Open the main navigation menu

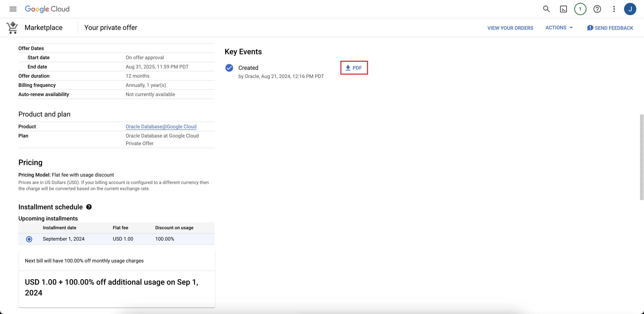(x=13, y=9)
